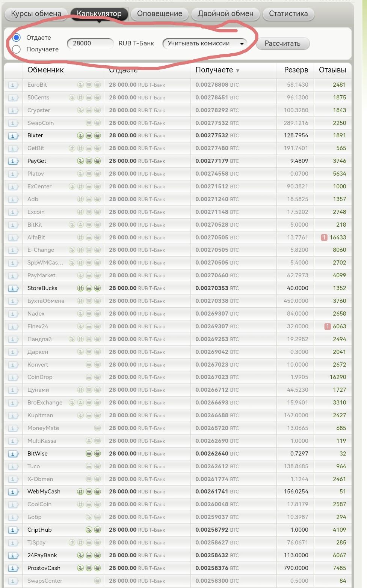Click info icon next to Bixter

click(x=13, y=136)
